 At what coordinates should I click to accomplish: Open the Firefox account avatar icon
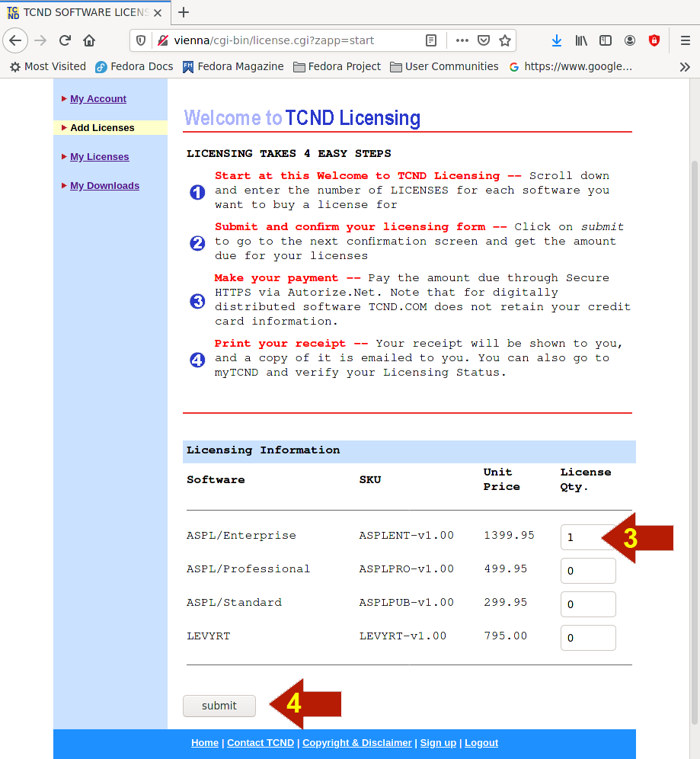630,40
